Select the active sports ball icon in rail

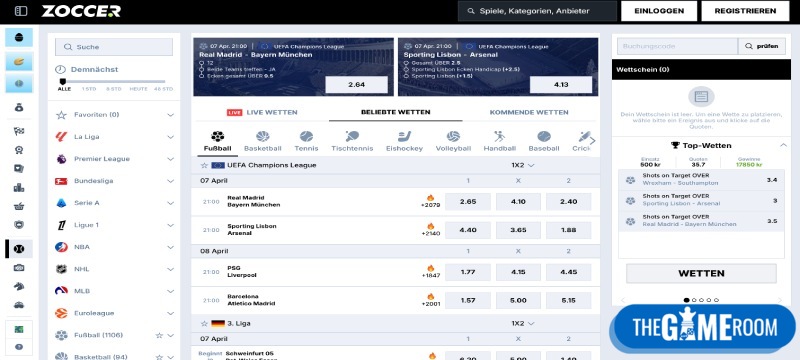(x=19, y=248)
